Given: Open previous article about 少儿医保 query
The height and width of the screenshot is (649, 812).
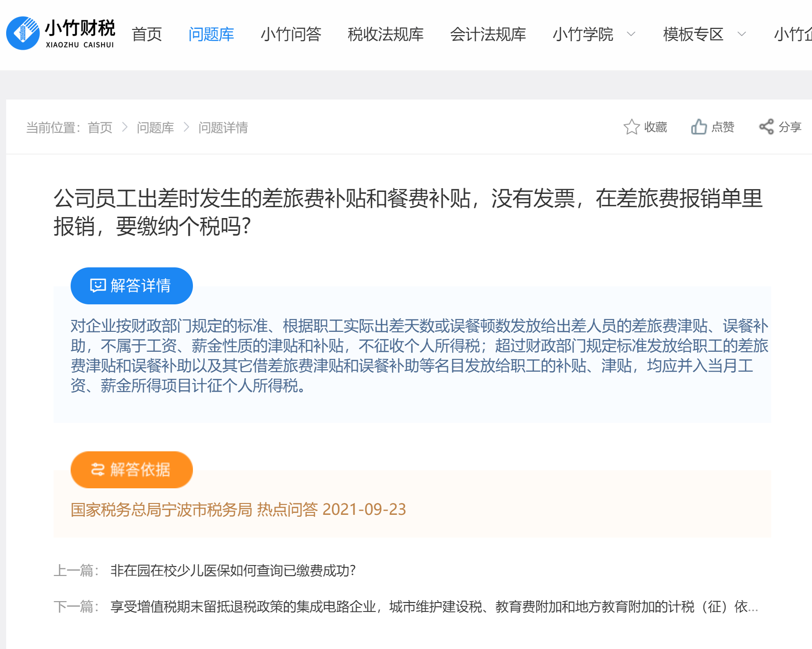Looking at the screenshot, I should pos(233,570).
